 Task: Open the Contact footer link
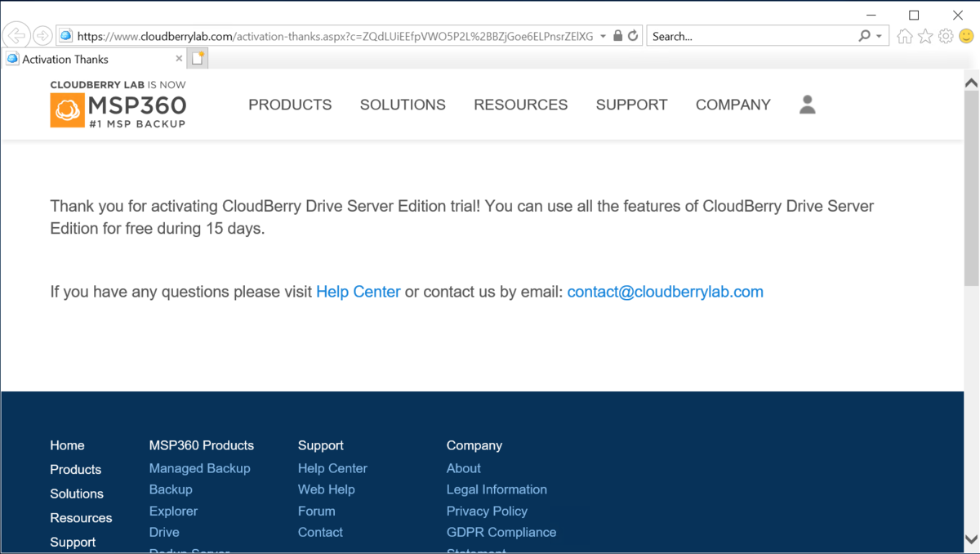320,532
